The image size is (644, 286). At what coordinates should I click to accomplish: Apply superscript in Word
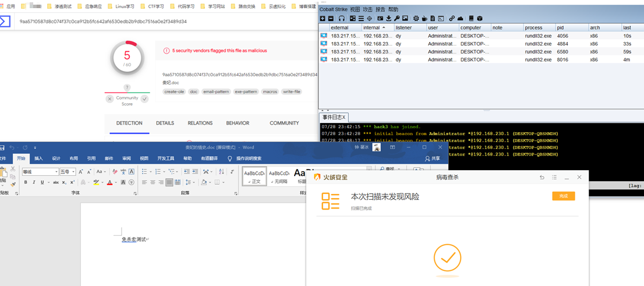[x=72, y=182]
